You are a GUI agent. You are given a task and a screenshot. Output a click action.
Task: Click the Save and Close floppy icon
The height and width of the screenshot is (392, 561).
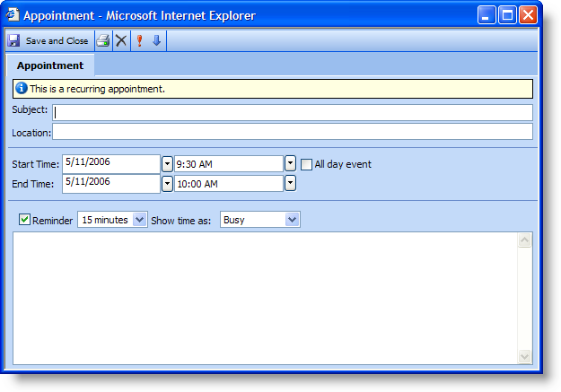click(x=13, y=40)
